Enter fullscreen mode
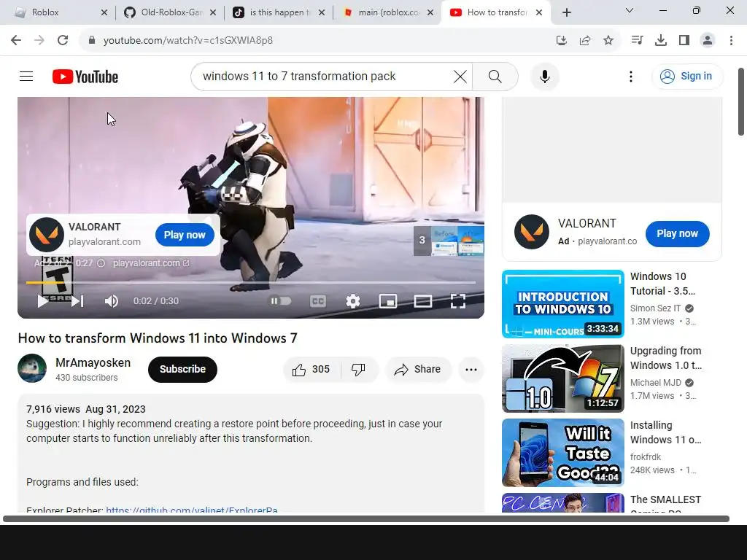Viewport: 747px width, 560px height. tap(458, 301)
